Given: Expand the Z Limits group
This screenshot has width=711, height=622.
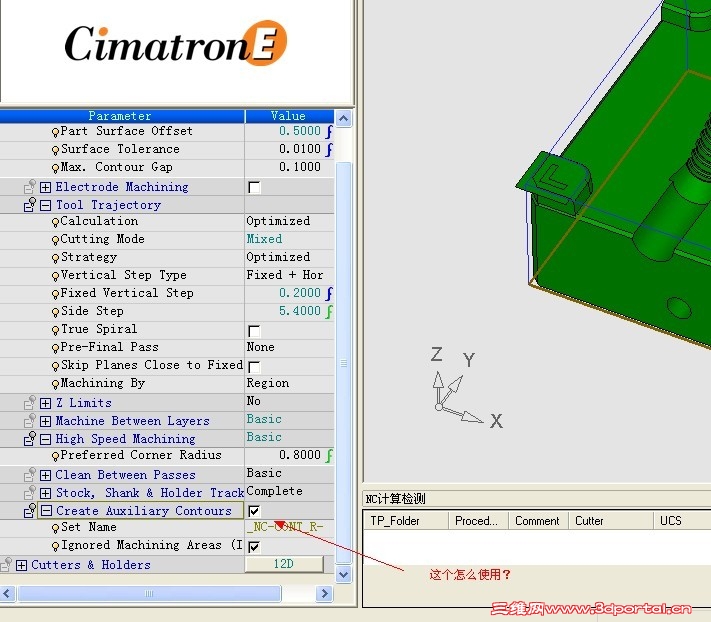Looking at the screenshot, I should [45, 403].
